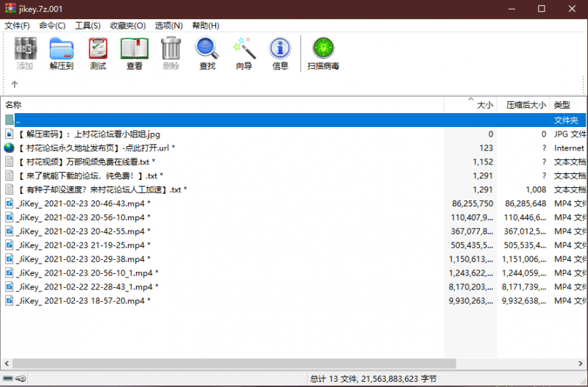Click the Test (测试) archive icon
588x387 pixels.
98,54
